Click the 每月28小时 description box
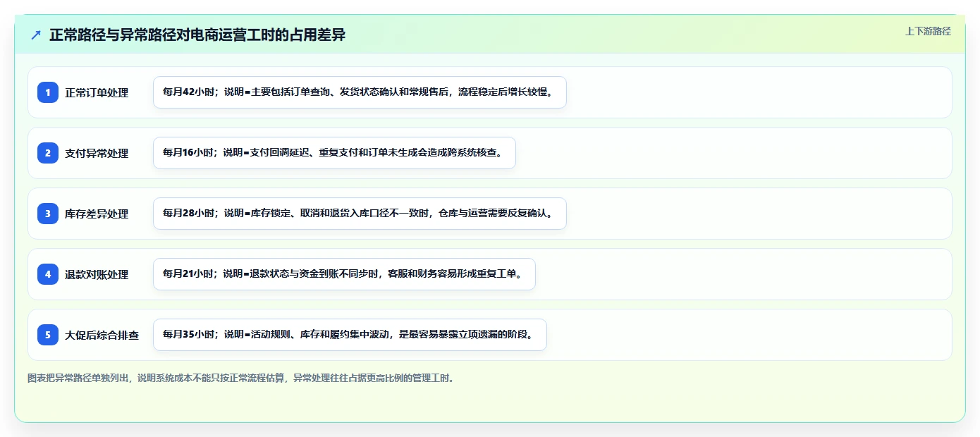 [x=360, y=214]
